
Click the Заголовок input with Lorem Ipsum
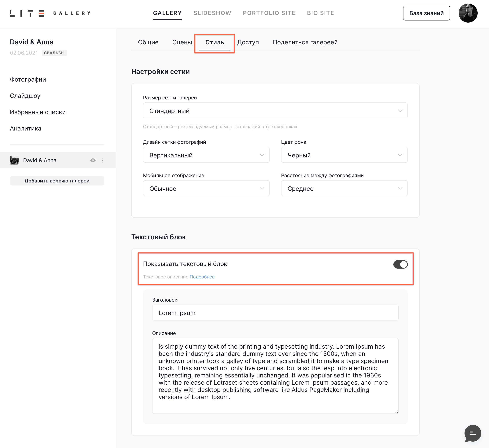275,313
